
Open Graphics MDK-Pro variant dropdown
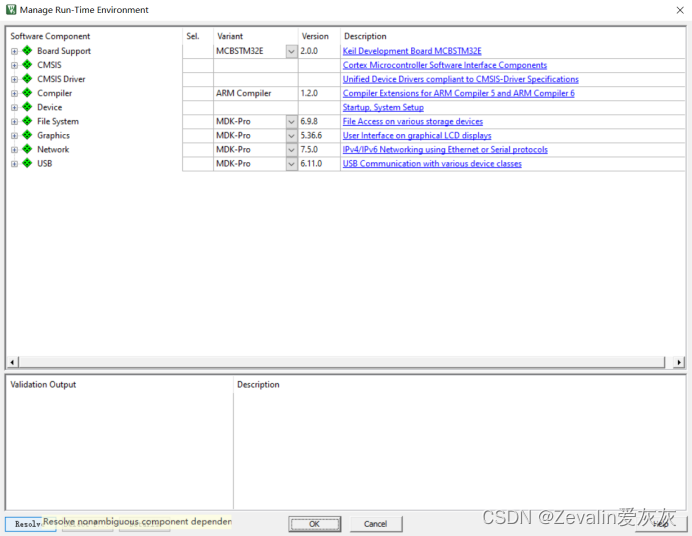click(x=291, y=136)
